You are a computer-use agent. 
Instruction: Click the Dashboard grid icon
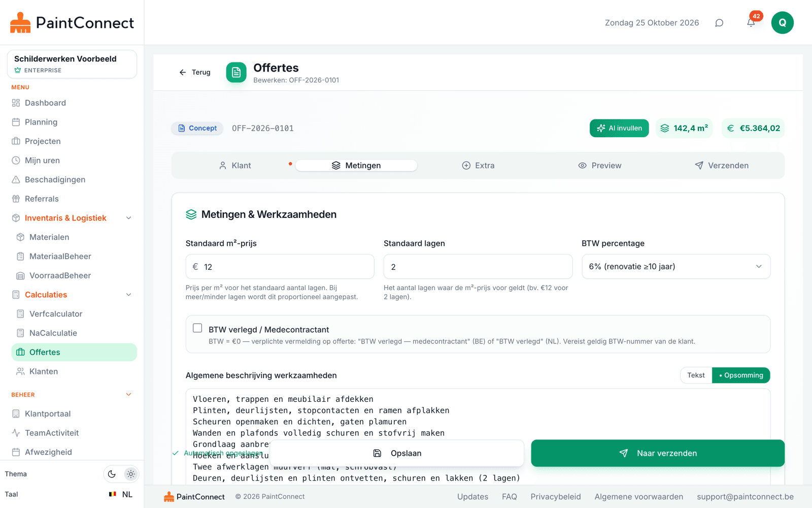pyautogui.click(x=16, y=103)
